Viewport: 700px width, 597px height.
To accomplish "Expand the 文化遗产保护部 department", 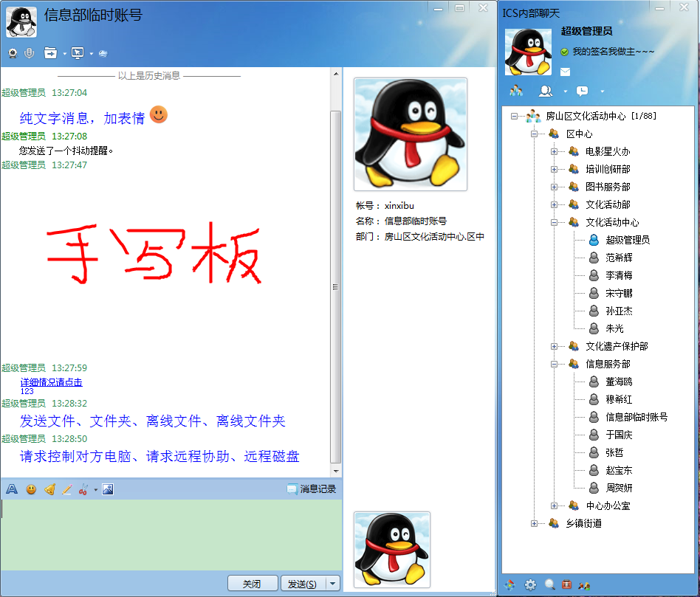I will pos(554,346).
